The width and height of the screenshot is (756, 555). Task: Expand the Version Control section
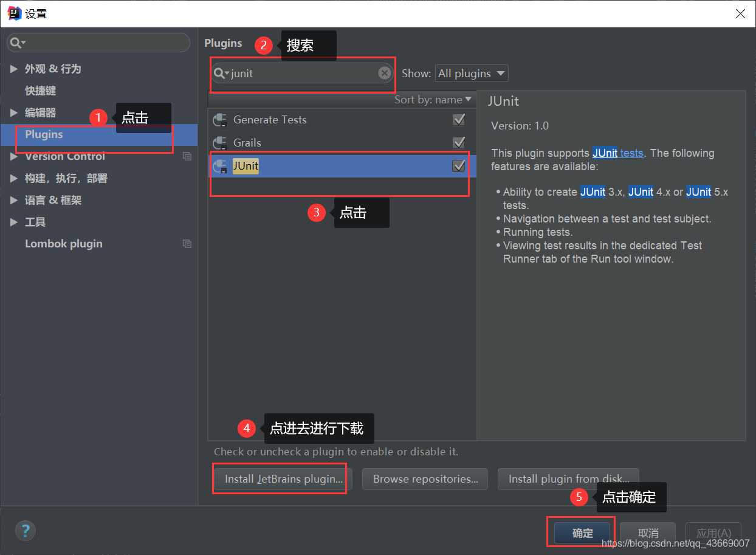click(14, 156)
